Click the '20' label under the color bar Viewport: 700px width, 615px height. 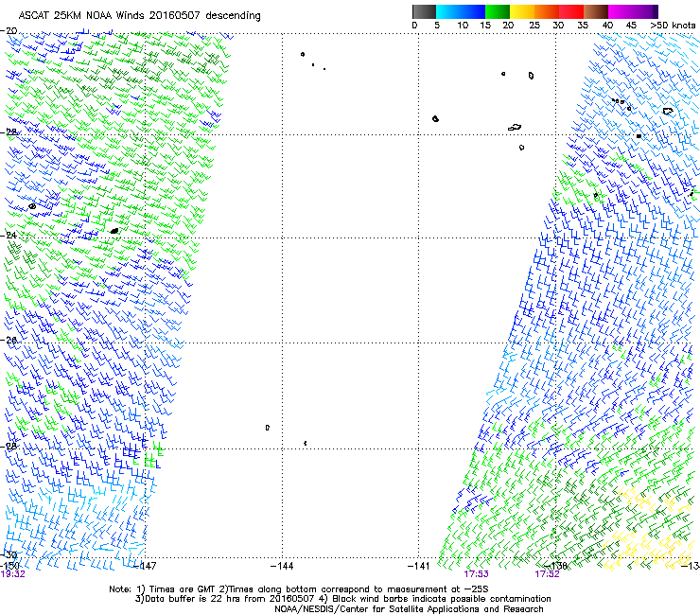coord(508,26)
